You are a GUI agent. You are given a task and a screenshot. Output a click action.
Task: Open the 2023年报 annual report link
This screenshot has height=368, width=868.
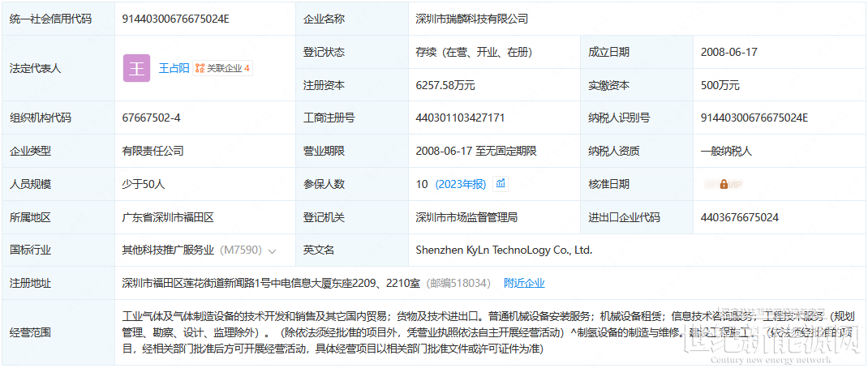pyautogui.click(x=461, y=184)
